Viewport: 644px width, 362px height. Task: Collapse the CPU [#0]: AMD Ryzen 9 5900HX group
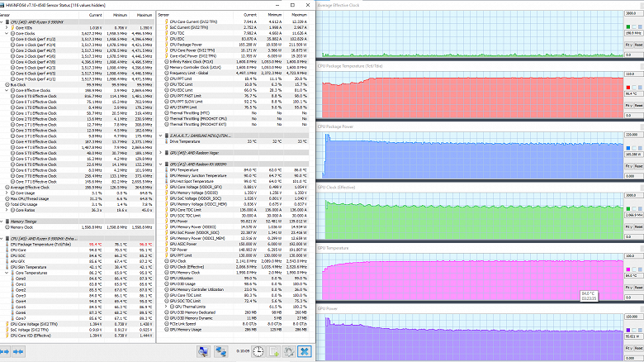2,21
